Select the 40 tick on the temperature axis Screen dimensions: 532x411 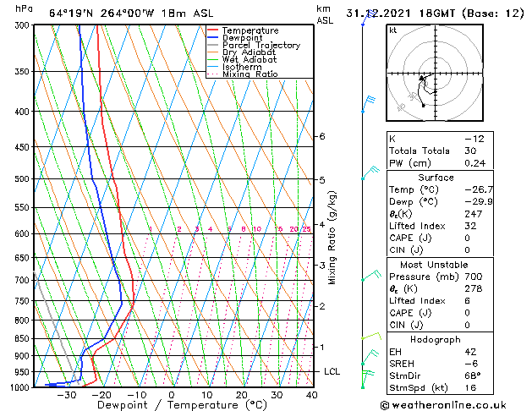click(x=311, y=395)
